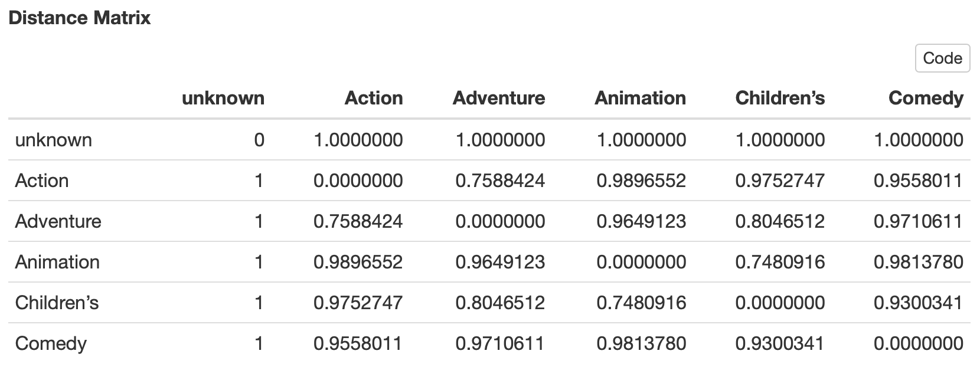Viewport: 980px width, 367px height.
Task: Select the Distance Matrix heading
Action: pos(80,18)
